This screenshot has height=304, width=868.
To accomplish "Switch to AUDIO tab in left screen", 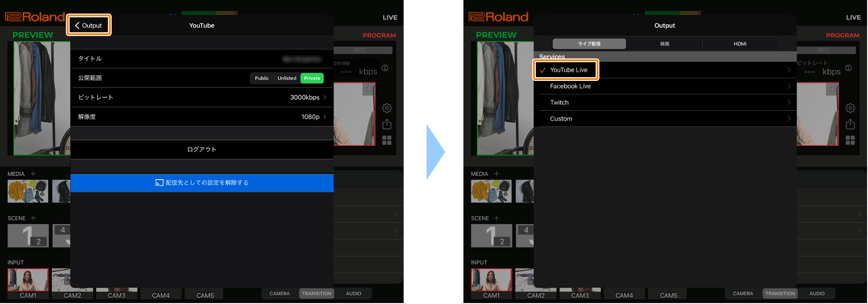I will pos(354,294).
